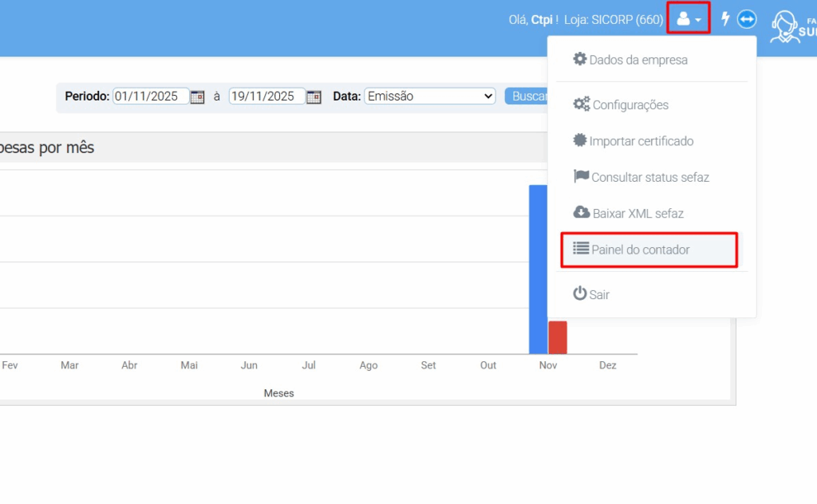This screenshot has width=817, height=504.
Task: Click calendar icon beside the start date
Action: coord(197,96)
